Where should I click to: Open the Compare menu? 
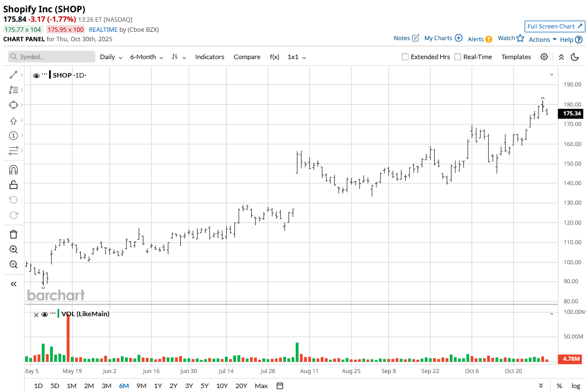247,57
